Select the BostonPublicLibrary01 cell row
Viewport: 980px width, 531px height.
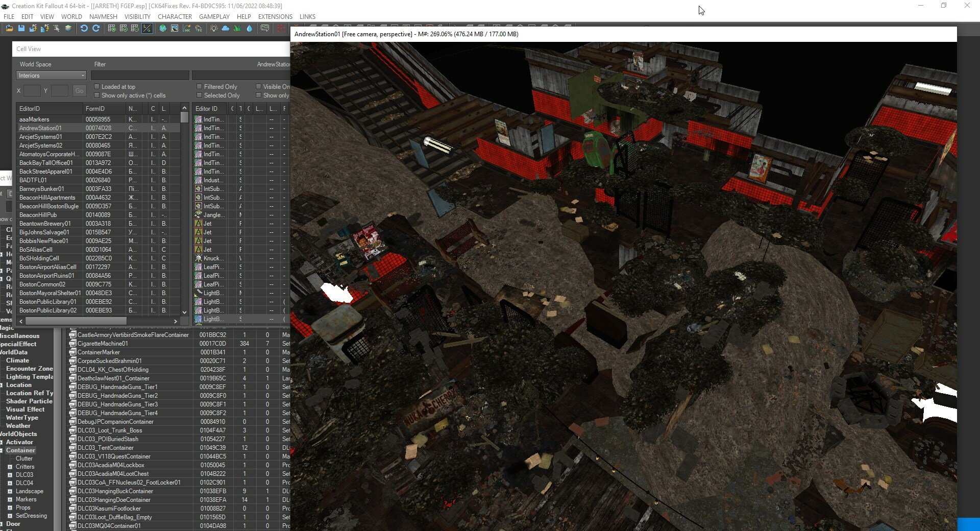(x=98, y=302)
